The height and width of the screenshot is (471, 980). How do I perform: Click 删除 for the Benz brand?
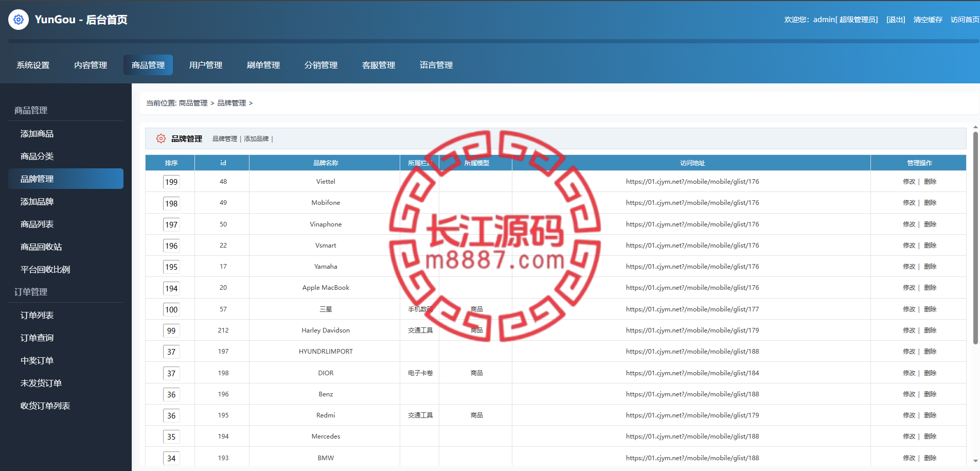[930, 394]
